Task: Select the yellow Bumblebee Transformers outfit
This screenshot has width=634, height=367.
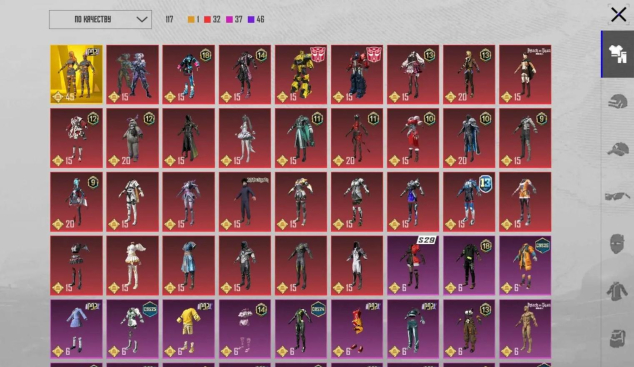Action: pyautogui.click(x=301, y=74)
